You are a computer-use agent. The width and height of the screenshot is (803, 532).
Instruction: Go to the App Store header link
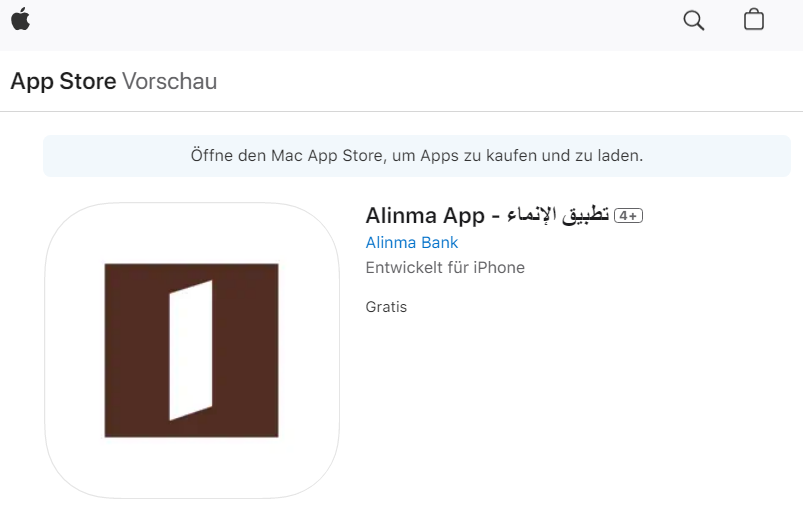tap(63, 81)
